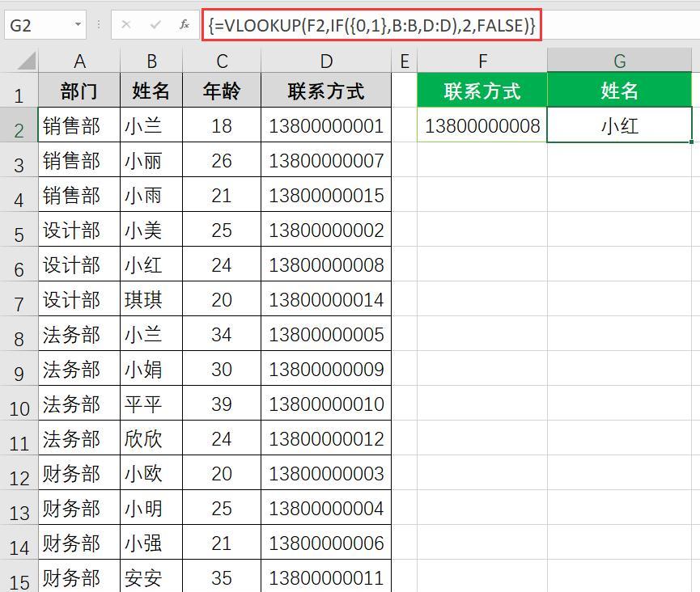Select cell 小红 in row 6
The height and width of the screenshot is (592, 700).
pos(151,264)
